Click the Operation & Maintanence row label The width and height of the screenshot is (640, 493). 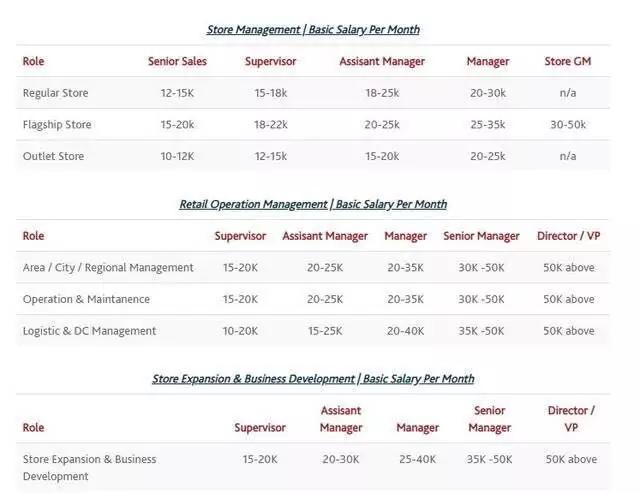[x=86, y=299]
